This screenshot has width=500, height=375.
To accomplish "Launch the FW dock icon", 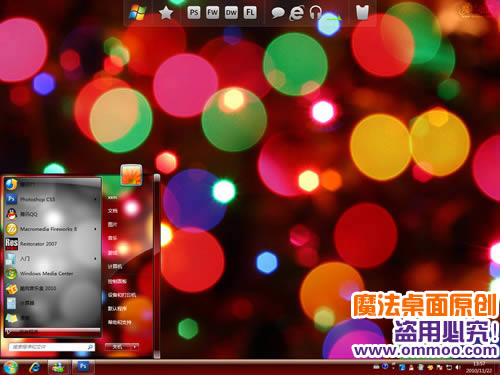I will 212,13.
